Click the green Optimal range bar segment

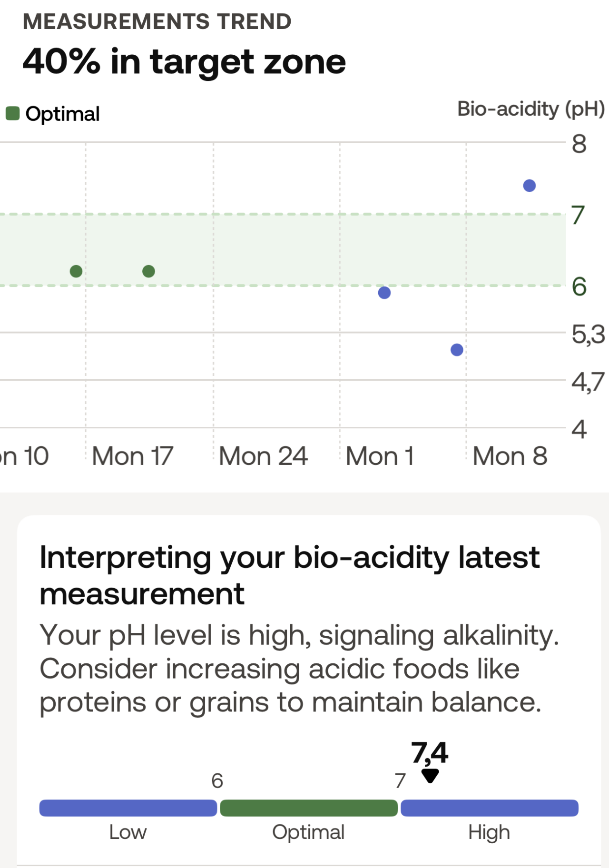click(309, 808)
